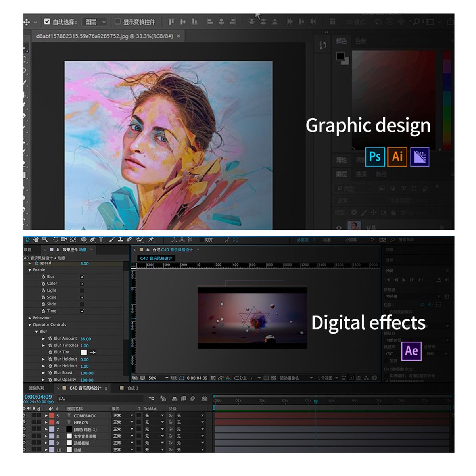Click the Photoshop Ps application icon
The width and height of the screenshot is (476, 476).
374,157
